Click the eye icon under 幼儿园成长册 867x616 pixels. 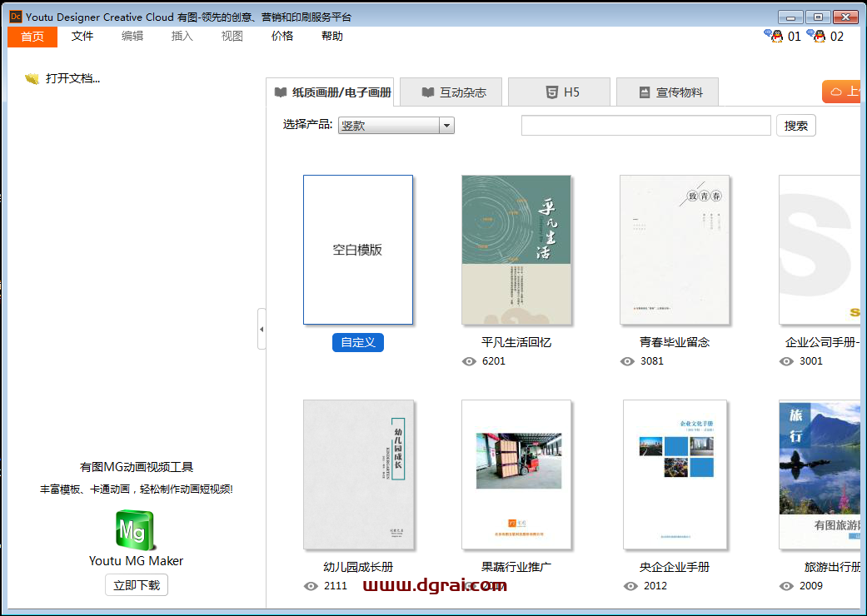[311, 586]
